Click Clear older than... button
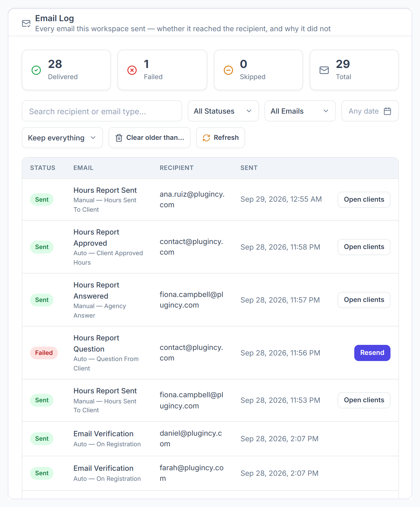This screenshot has height=507, width=420. (150, 138)
